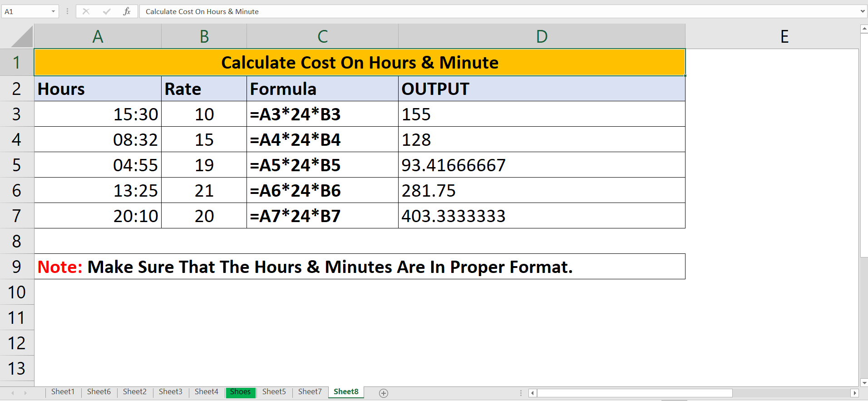Viewport: 868px width, 401px height.
Task: Click the formula cell =A3*24*B3
Action: pos(323,114)
